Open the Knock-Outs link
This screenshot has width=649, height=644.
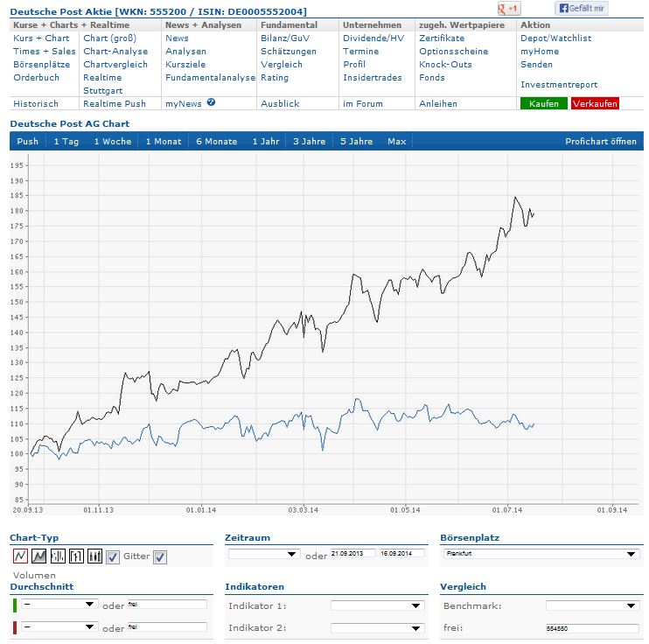[x=445, y=65]
